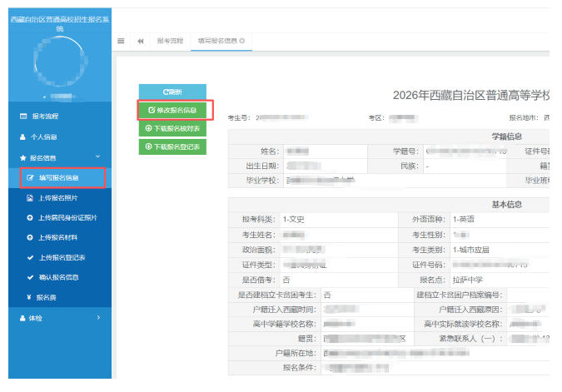Click checkmark icon beside 上传报名登记表

tap(30, 258)
